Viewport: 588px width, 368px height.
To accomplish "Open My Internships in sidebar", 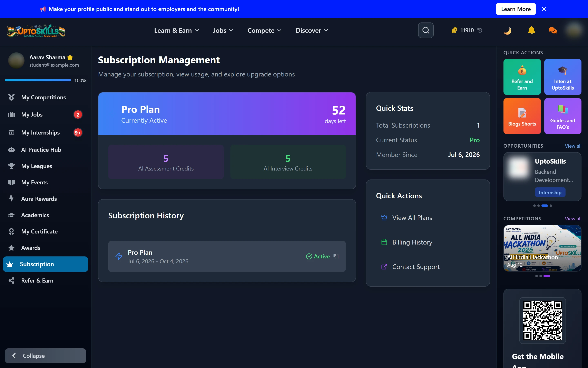I will click(x=46, y=133).
